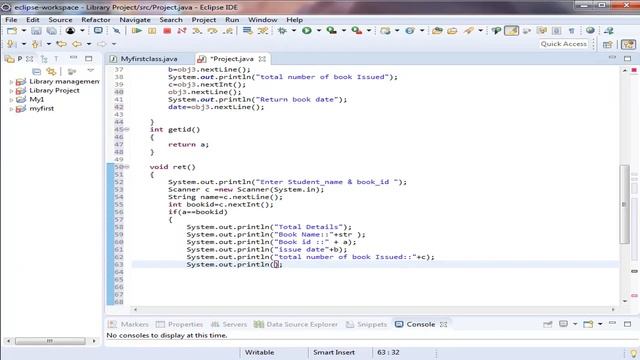
Task: Open Back navigation history dropdown arrow
Action: [x=89, y=44]
